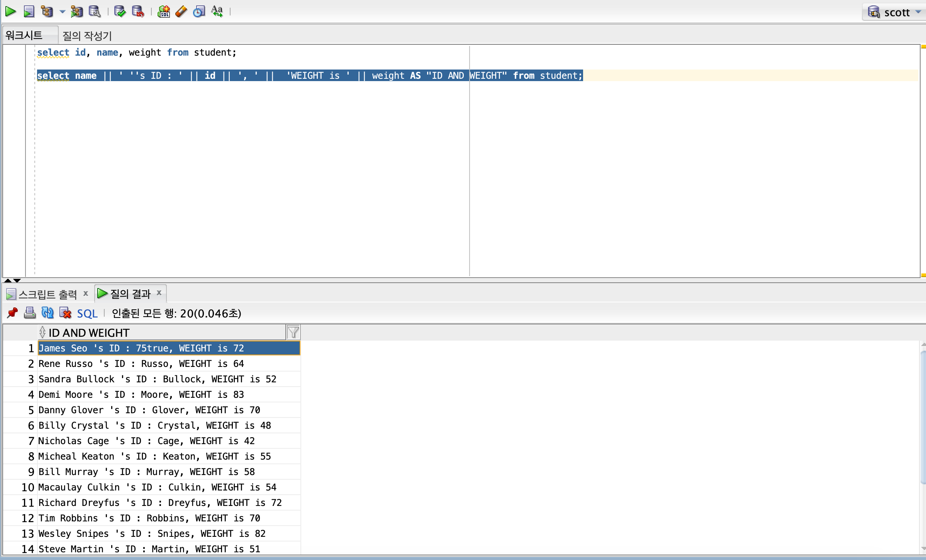
Task: Expand the Explain Plan dropdown arrow
Action: (x=62, y=12)
